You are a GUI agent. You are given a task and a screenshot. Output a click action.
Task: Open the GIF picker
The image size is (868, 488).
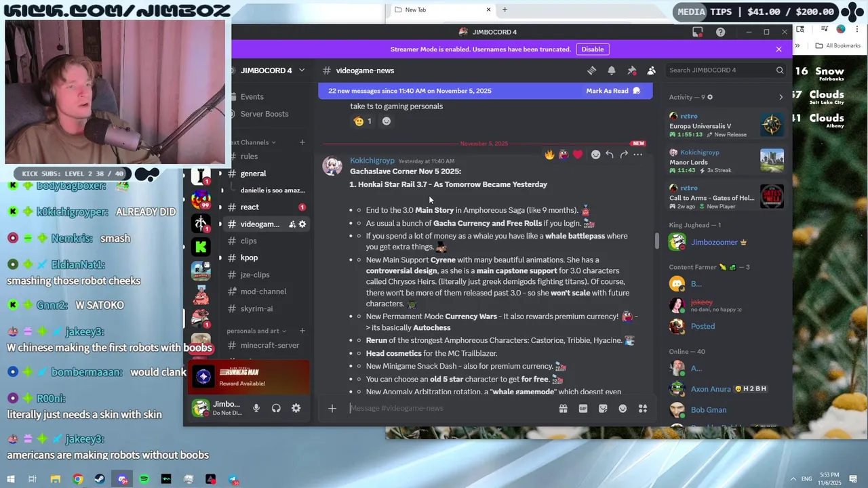coord(583,408)
